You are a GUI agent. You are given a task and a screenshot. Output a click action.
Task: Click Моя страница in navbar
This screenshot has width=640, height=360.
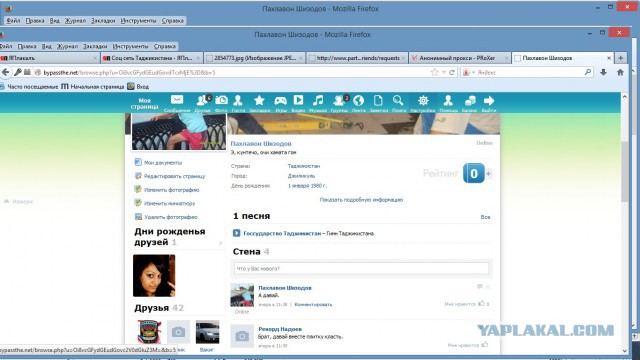tap(144, 103)
